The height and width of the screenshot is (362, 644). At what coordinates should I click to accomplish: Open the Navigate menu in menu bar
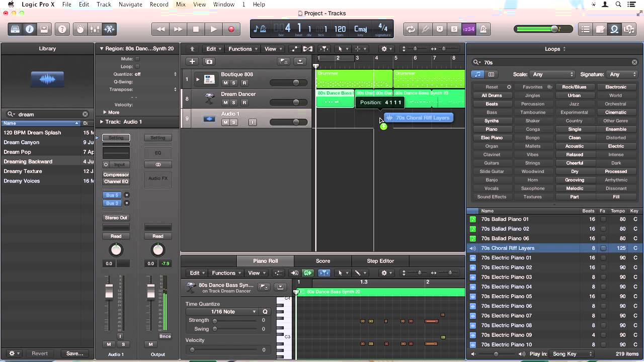[130, 5]
